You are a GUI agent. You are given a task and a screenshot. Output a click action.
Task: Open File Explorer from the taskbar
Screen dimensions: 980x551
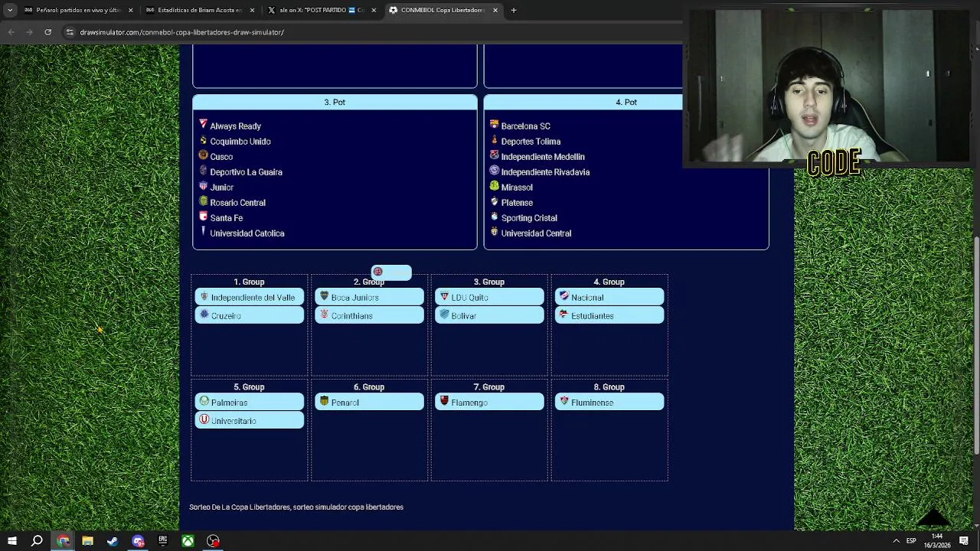(87, 541)
